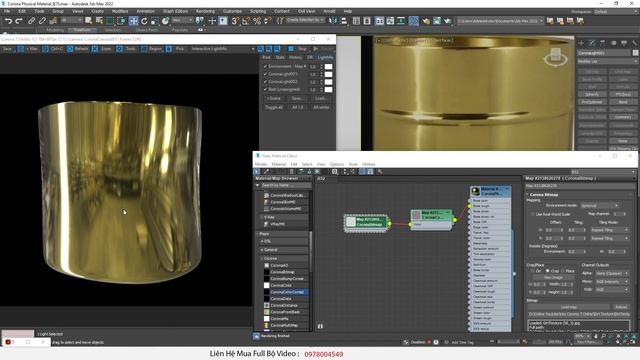Open Select by Name list
The image size is (640, 360).
(x=99, y=21)
